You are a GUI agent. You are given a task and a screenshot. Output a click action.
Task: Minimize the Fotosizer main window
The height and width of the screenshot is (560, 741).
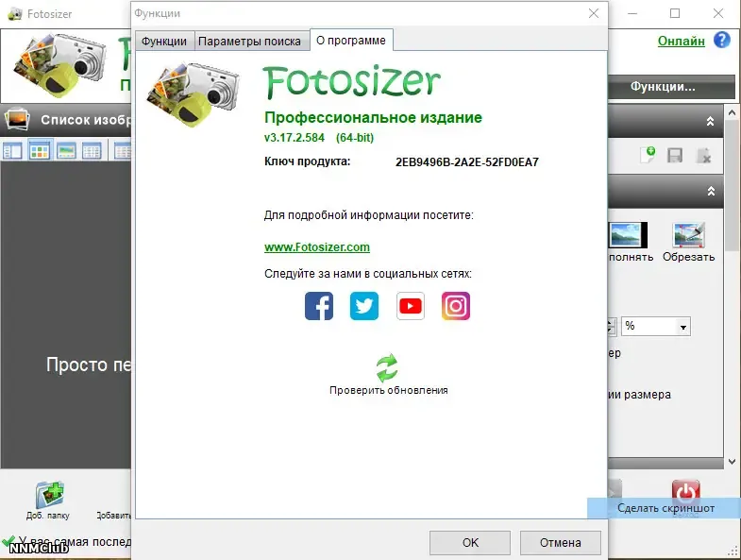point(632,13)
